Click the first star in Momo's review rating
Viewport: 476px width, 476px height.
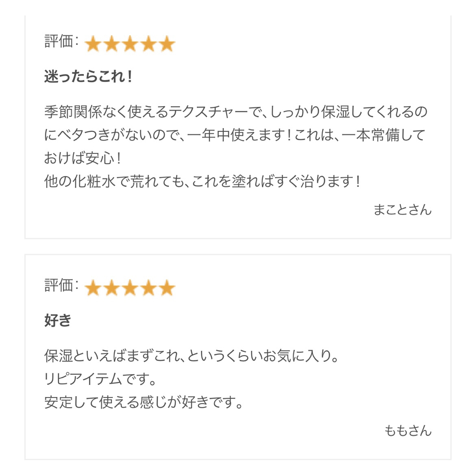93,288
